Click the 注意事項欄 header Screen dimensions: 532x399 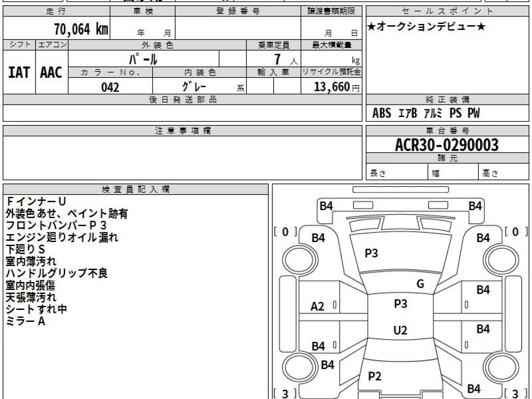[x=182, y=131]
